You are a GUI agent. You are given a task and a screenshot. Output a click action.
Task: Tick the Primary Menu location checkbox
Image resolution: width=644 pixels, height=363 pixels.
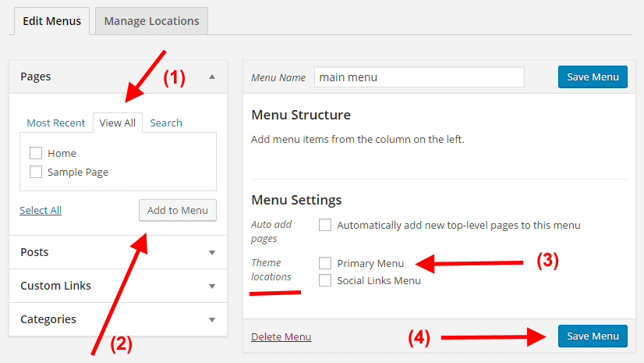pos(325,263)
